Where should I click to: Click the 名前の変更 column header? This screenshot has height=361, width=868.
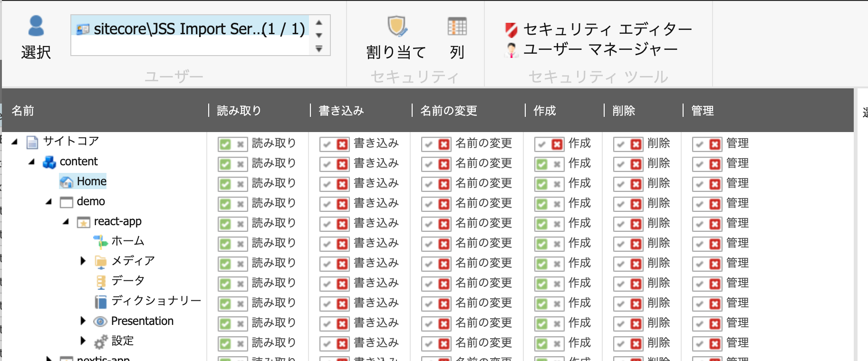pyautogui.click(x=448, y=111)
